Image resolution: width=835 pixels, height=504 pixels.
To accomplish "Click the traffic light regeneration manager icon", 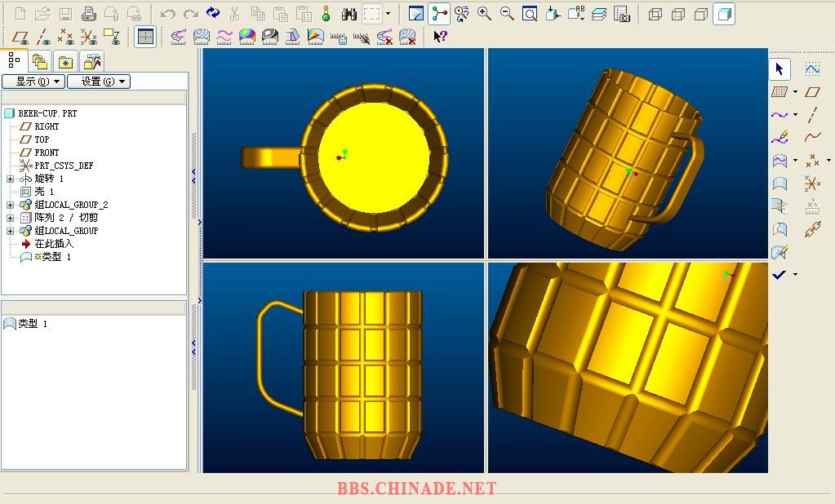I will pyautogui.click(x=326, y=14).
